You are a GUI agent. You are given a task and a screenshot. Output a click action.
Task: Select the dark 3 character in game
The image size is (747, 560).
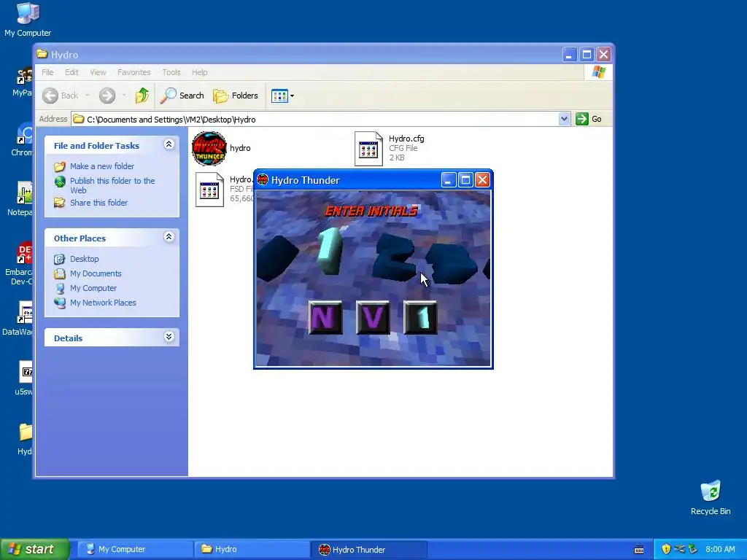(x=451, y=264)
